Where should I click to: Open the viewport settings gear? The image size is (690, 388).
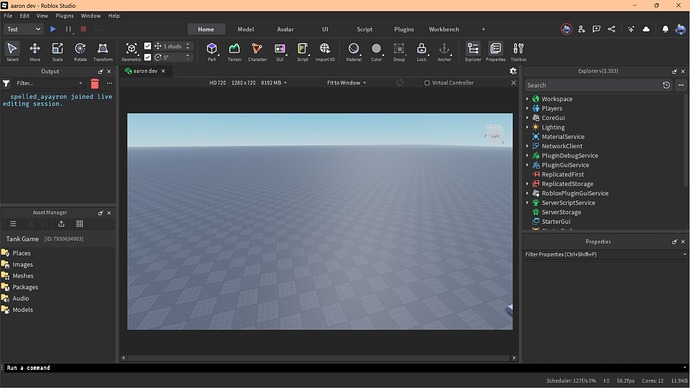tap(513, 71)
